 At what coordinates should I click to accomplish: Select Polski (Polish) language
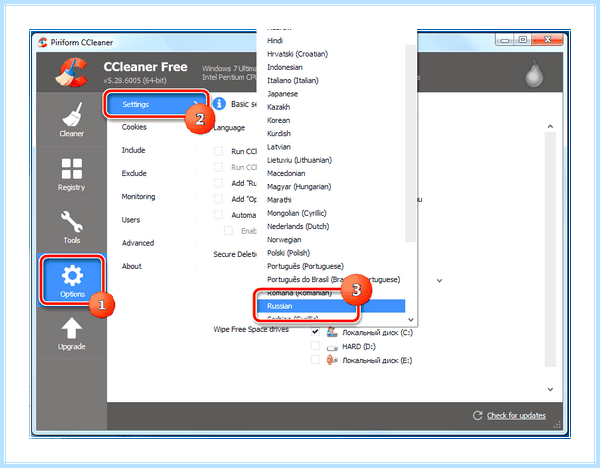[x=288, y=253]
